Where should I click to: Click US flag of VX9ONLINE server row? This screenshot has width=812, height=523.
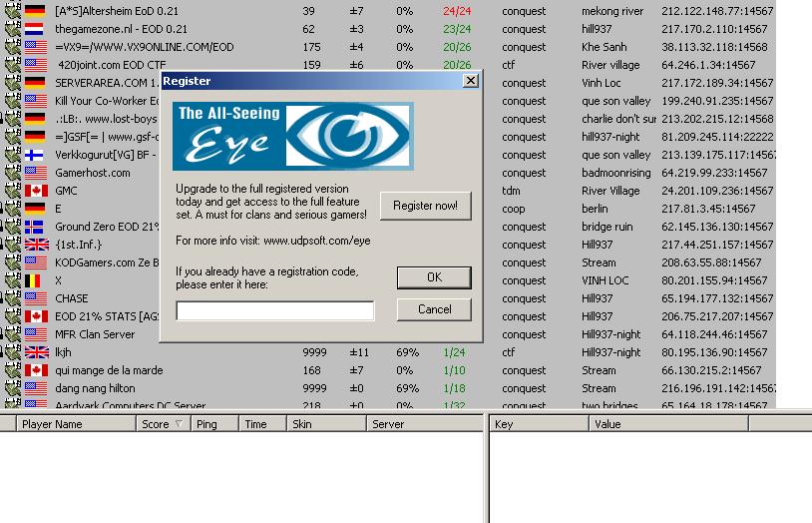click(x=35, y=47)
